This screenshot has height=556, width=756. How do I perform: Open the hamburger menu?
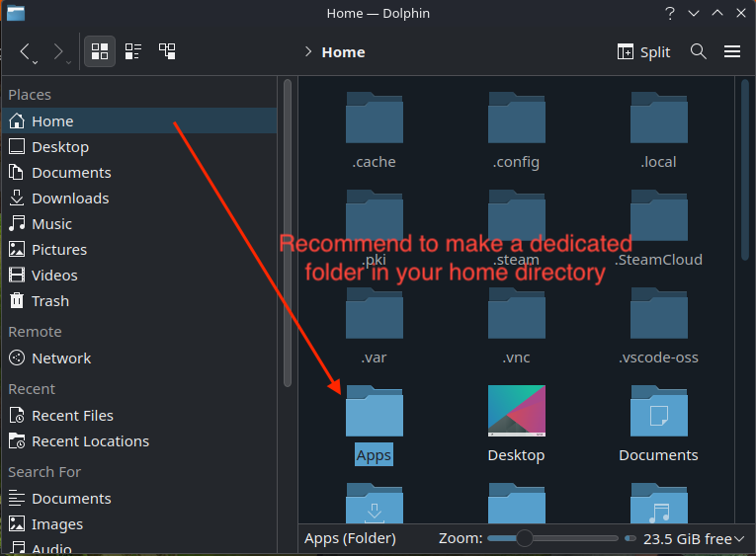pos(732,51)
